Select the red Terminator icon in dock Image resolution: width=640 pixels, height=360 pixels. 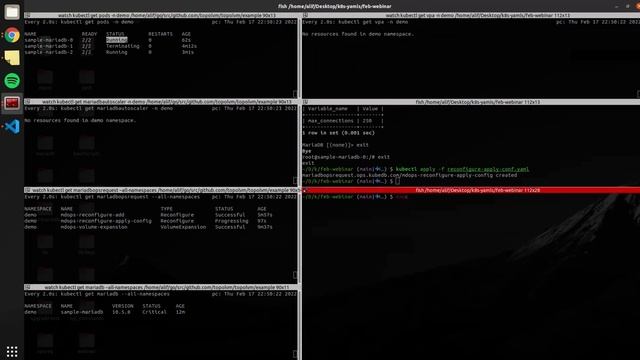tap(11, 103)
